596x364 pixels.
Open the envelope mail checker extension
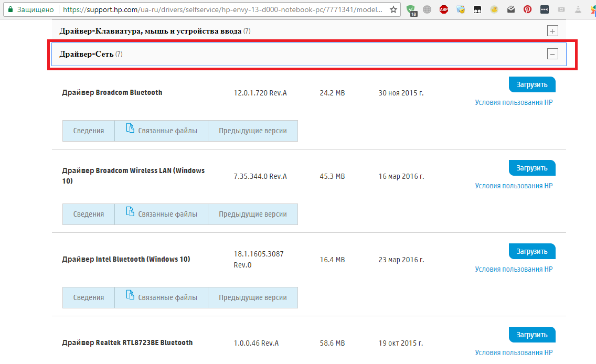click(511, 9)
